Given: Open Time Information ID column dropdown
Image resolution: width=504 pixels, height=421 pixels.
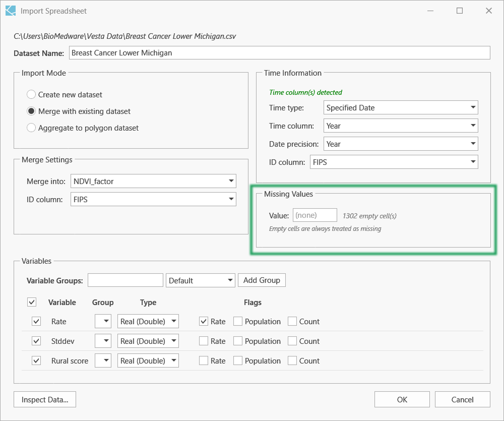Looking at the screenshot, I should click(394, 162).
